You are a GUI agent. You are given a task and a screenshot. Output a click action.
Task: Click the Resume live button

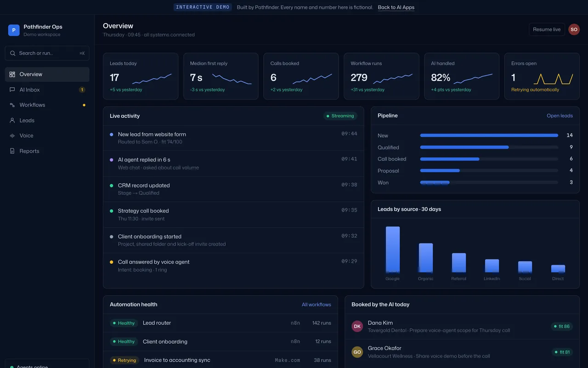point(547,29)
